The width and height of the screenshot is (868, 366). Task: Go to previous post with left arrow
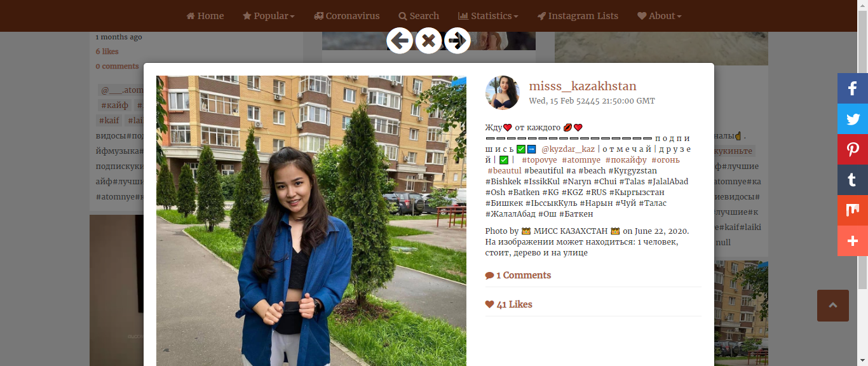400,41
